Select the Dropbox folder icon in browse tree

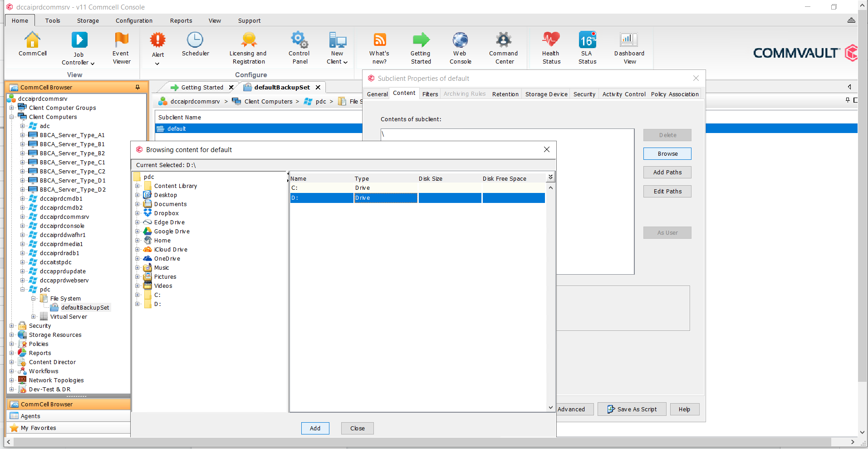[x=147, y=213]
